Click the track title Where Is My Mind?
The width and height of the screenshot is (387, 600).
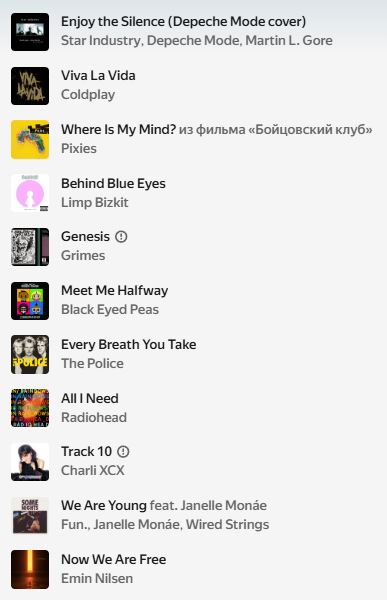pyautogui.click(x=119, y=129)
